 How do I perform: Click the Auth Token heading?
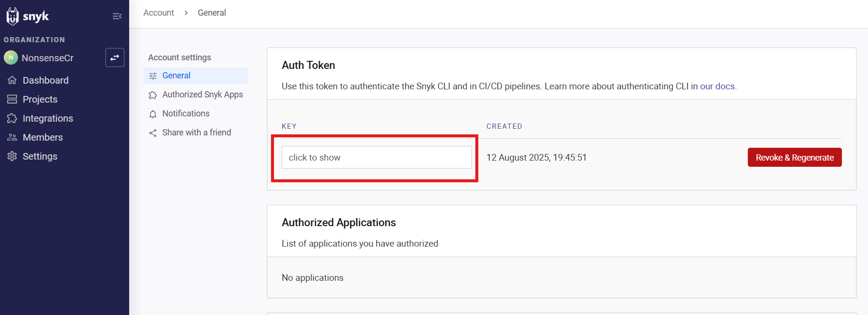(x=308, y=65)
